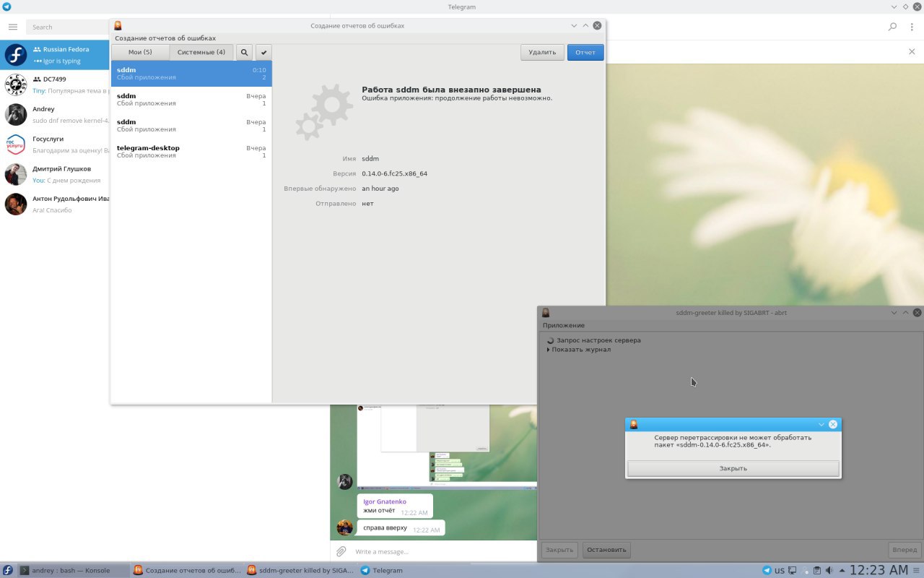The image size is (924, 578).
Task: Click the attach file paperclip icon
Action: click(341, 551)
